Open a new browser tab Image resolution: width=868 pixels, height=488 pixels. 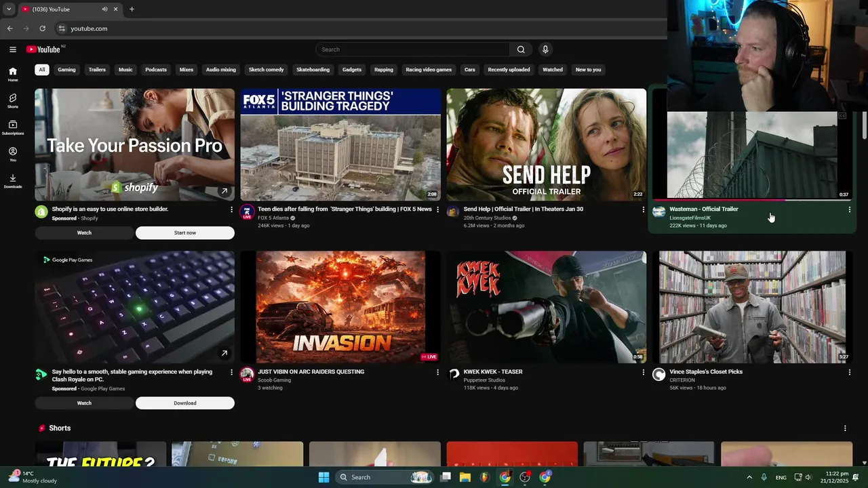point(132,9)
